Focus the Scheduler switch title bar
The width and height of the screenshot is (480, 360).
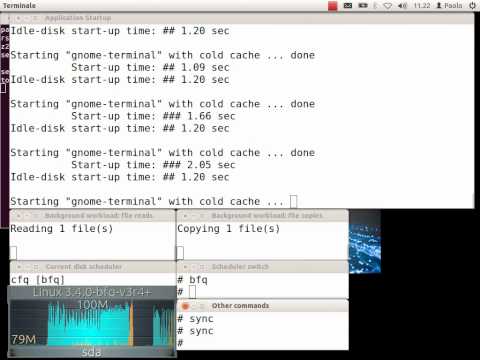coord(262,267)
